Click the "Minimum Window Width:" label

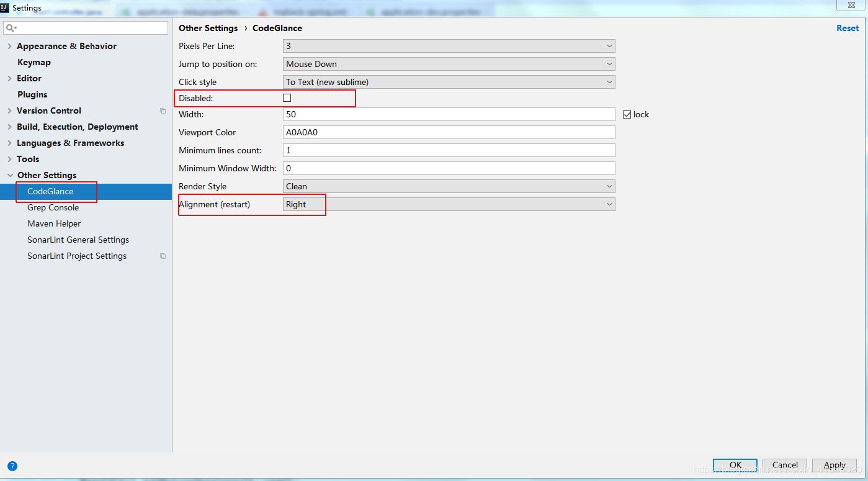pyautogui.click(x=227, y=168)
